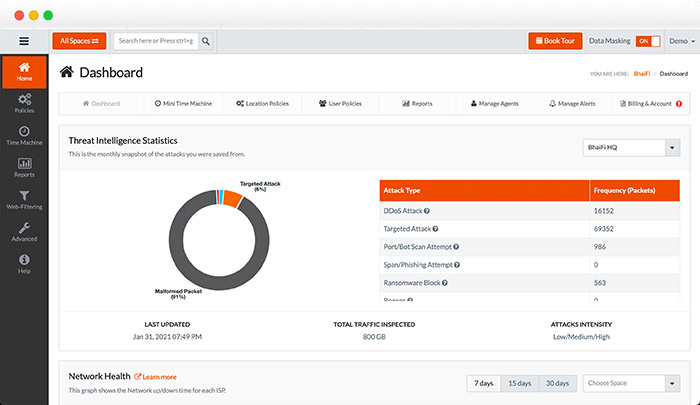Open Time Machine in the sidebar

coord(24,135)
